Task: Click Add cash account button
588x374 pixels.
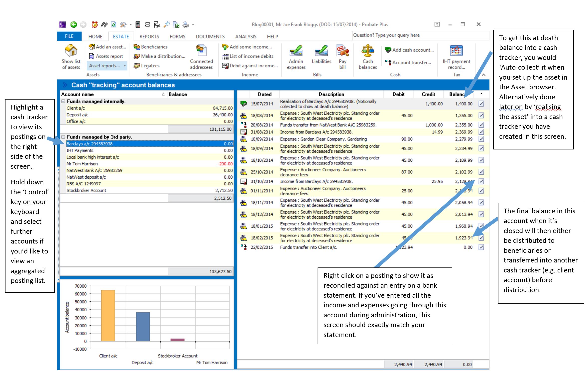Action: tap(409, 50)
